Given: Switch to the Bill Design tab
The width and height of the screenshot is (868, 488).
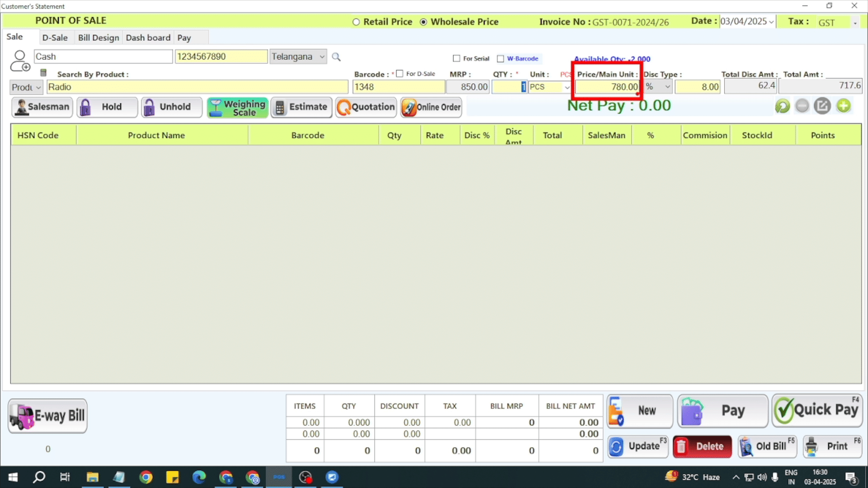Looking at the screenshot, I should click(x=99, y=38).
